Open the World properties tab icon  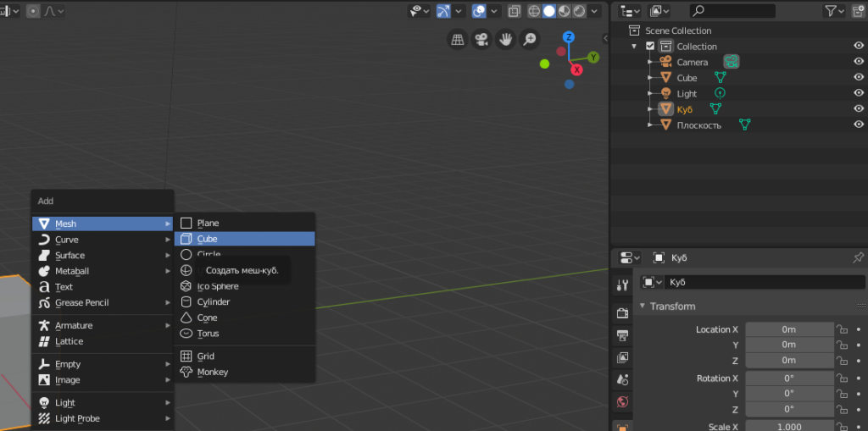[x=623, y=402]
